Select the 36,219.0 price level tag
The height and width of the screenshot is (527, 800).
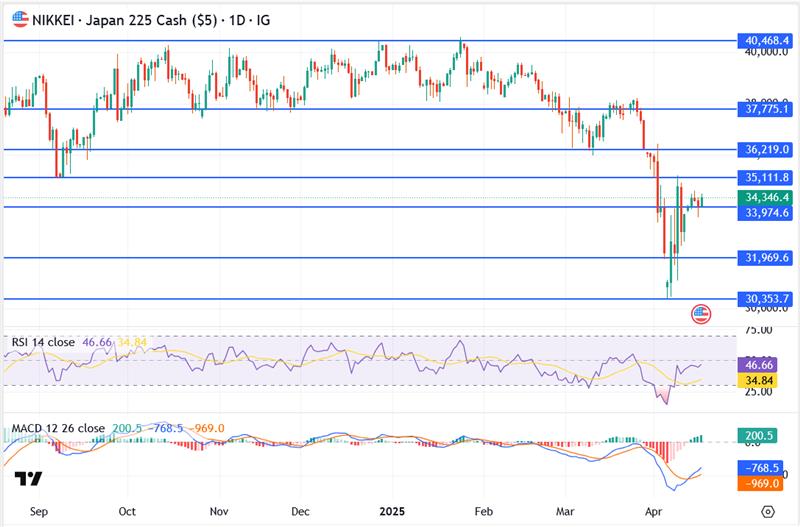[767, 149]
